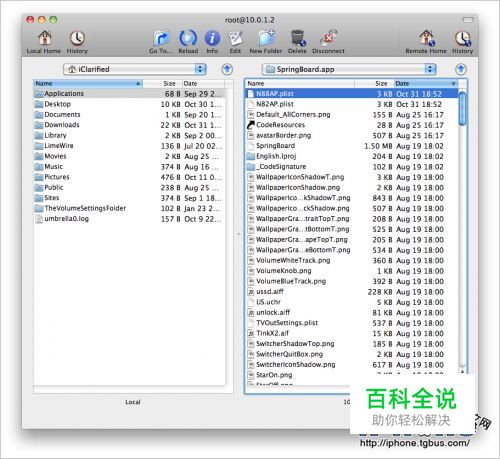Go up one level in local pane
The height and width of the screenshot is (459, 500).
tap(227, 69)
